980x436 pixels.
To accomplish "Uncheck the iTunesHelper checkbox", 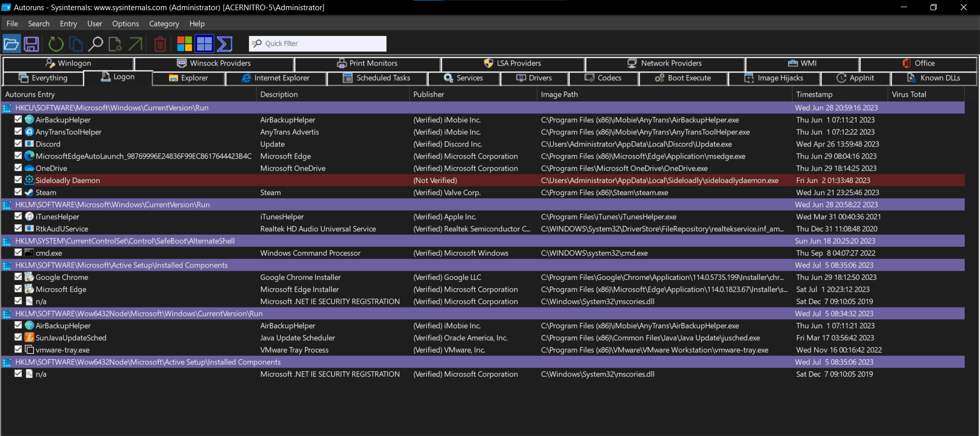I will tap(18, 216).
